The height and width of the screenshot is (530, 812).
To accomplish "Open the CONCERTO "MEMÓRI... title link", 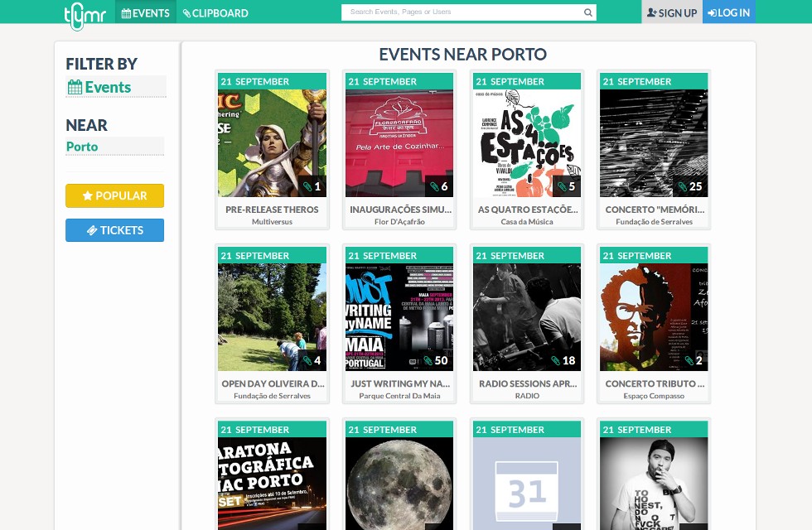I will [655, 210].
